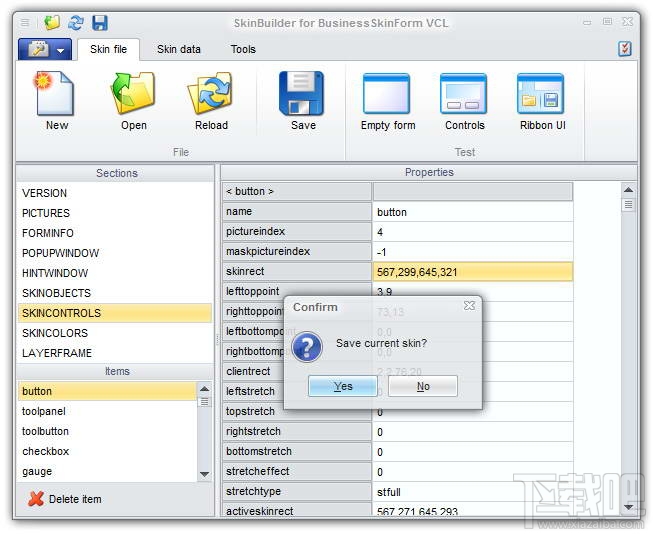Click Properties scroll down arrow
Image resolution: width=653 pixels, height=534 pixels.
[x=628, y=507]
